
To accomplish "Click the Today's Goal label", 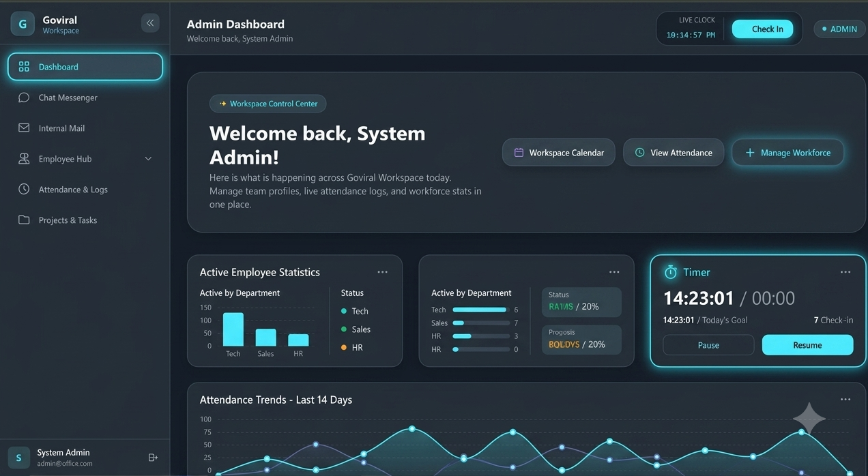I will pyautogui.click(x=723, y=320).
